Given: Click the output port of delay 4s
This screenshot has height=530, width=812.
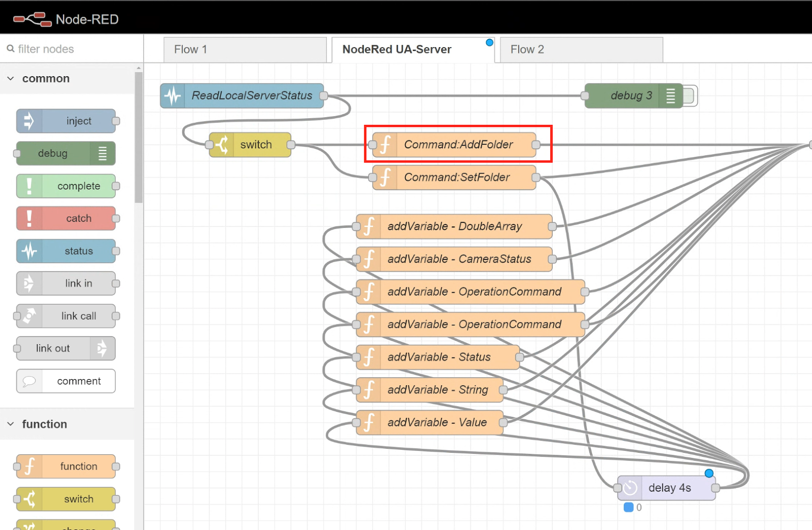Looking at the screenshot, I should click(x=716, y=488).
